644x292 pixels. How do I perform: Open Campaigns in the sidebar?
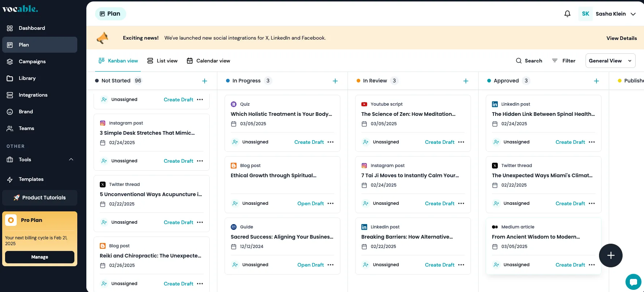point(32,61)
